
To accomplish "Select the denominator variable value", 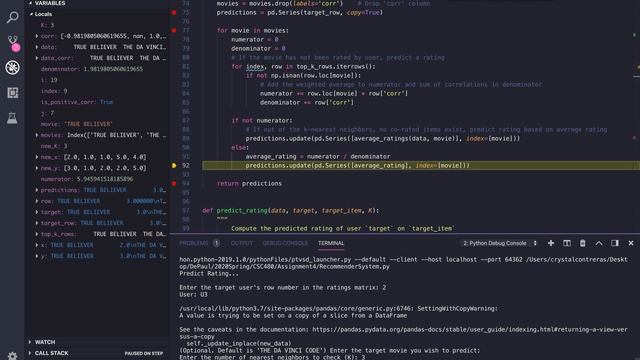I will [x=113, y=69].
